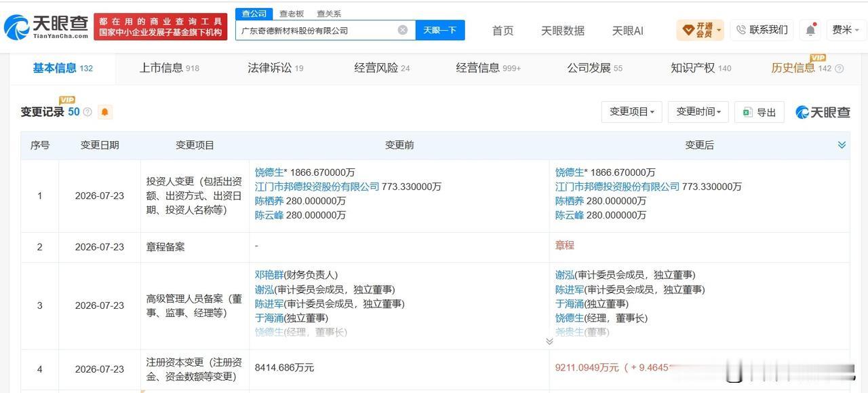
Task: Open the 开通会员 membership dropdown
Action: 701,30
